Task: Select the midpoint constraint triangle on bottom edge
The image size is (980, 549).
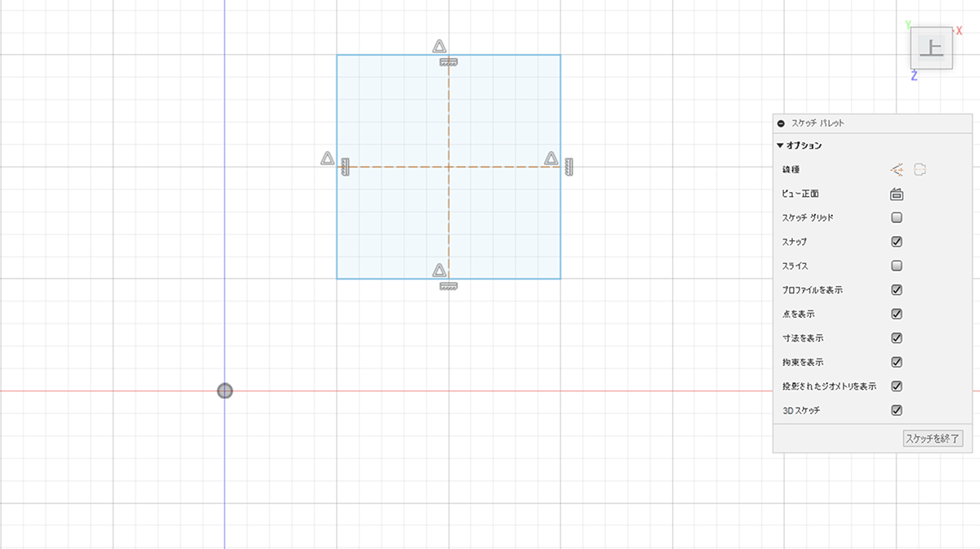Action: tap(439, 270)
